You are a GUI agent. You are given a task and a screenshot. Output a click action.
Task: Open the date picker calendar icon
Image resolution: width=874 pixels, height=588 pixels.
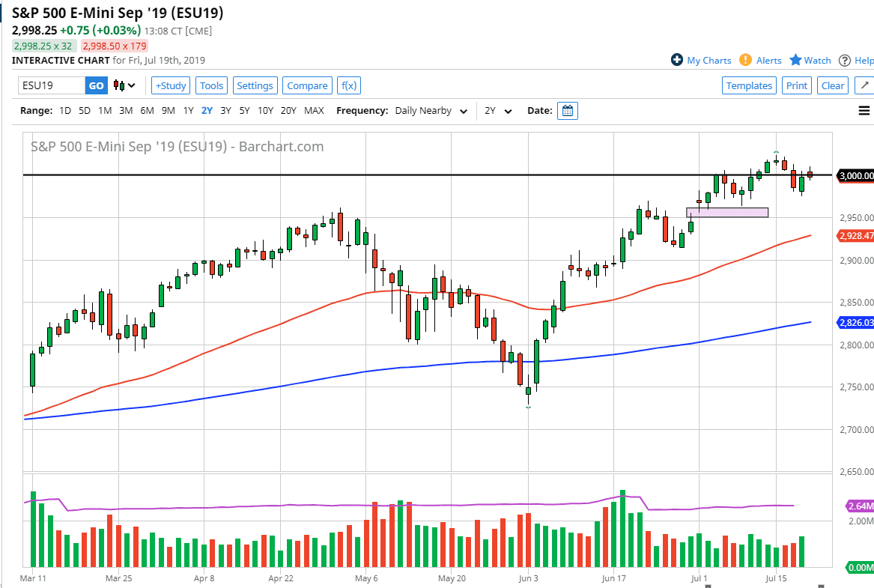pyautogui.click(x=566, y=110)
